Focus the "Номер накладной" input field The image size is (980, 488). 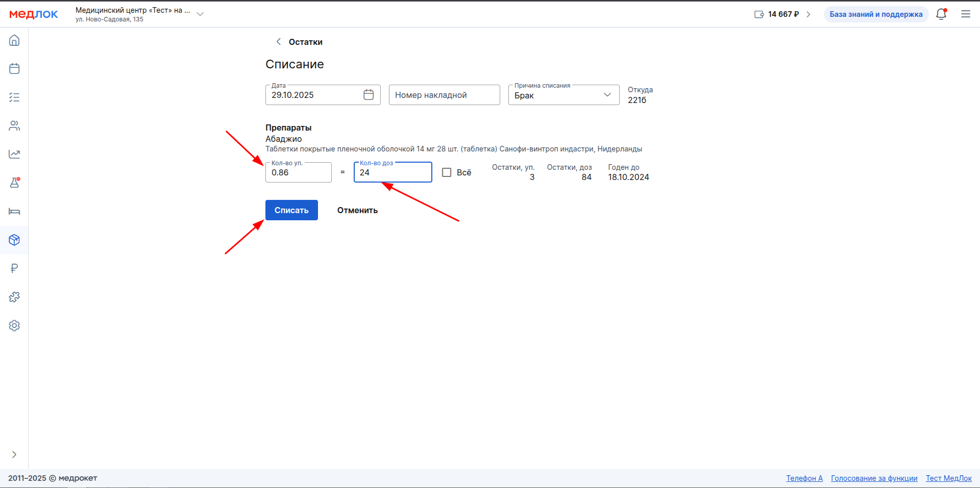[444, 95]
